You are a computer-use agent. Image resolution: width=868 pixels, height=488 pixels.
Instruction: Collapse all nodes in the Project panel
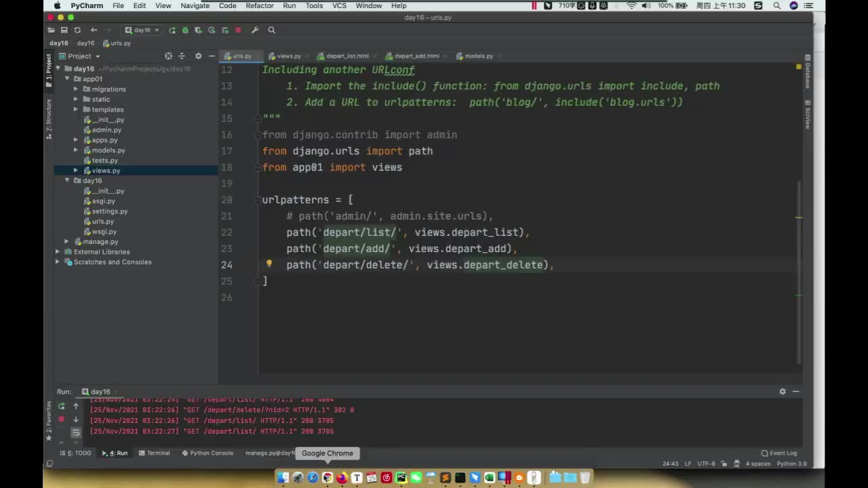(182, 56)
